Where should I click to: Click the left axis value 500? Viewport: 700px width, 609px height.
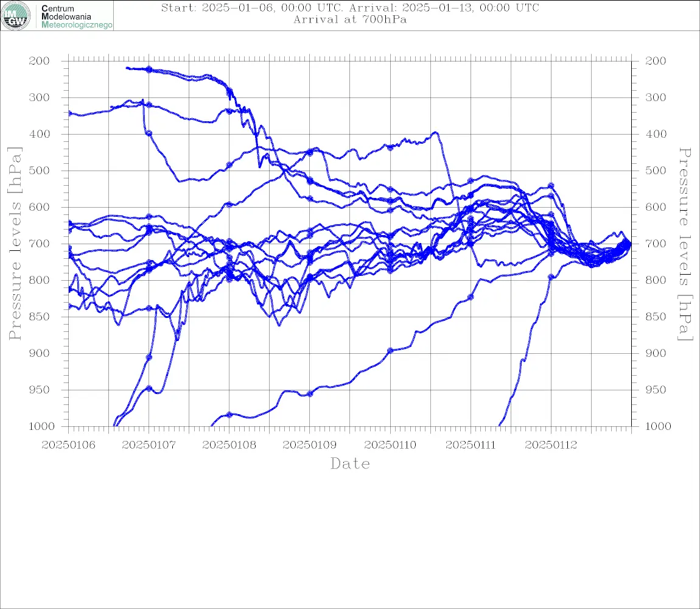click(x=39, y=171)
